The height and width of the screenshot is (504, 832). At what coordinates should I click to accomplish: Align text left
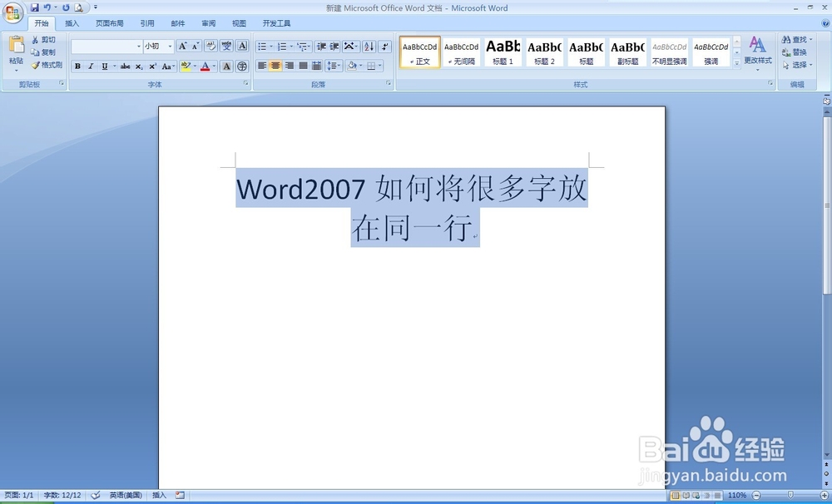point(262,66)
